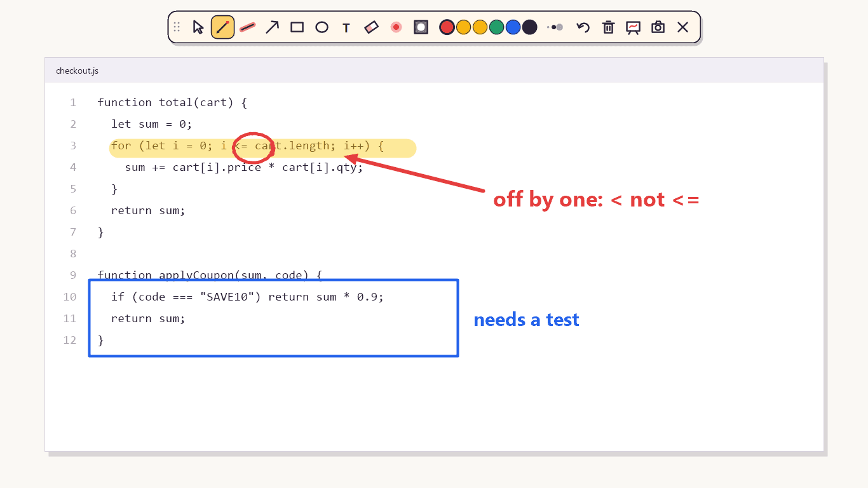
Task: Click line number 12 in gutter
Action: (x=70, y=340)
